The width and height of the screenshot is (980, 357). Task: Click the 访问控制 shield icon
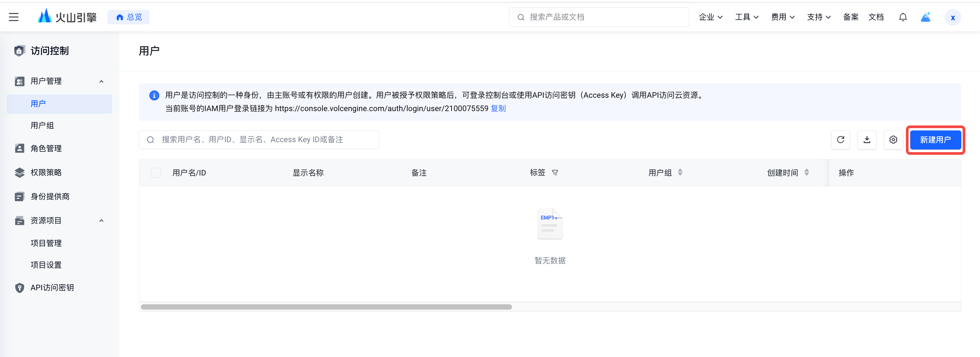[19, 51]
